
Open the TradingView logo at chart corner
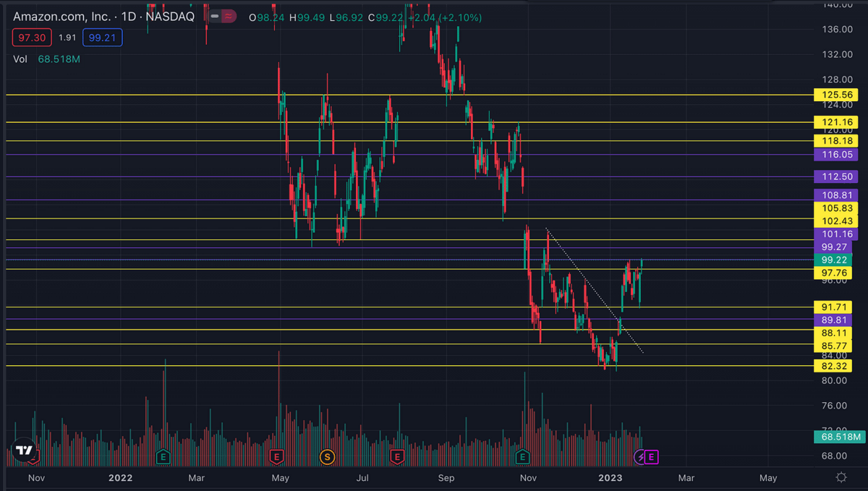pyautogui.click(x=24, y=450)
